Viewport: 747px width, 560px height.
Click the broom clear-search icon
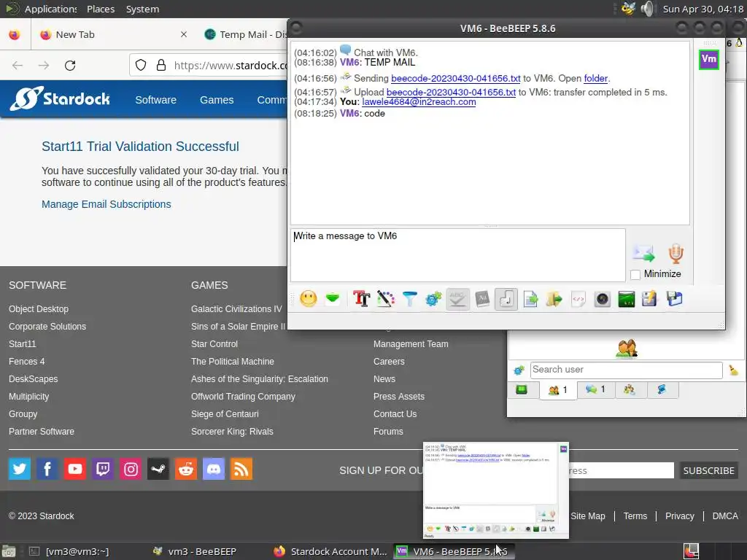coord(733,370)
